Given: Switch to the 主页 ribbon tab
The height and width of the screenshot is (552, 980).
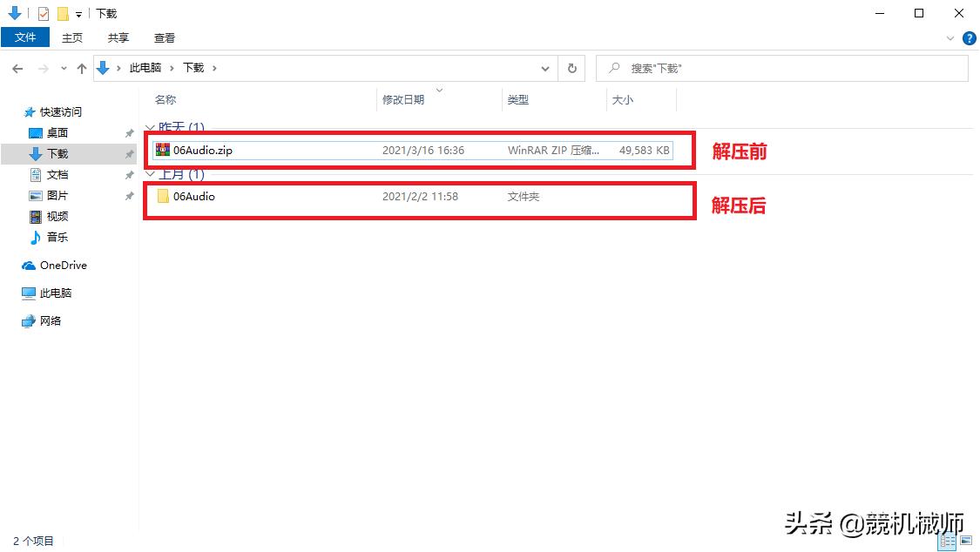Looking at the screenshot, I should [x=72, y=38].
